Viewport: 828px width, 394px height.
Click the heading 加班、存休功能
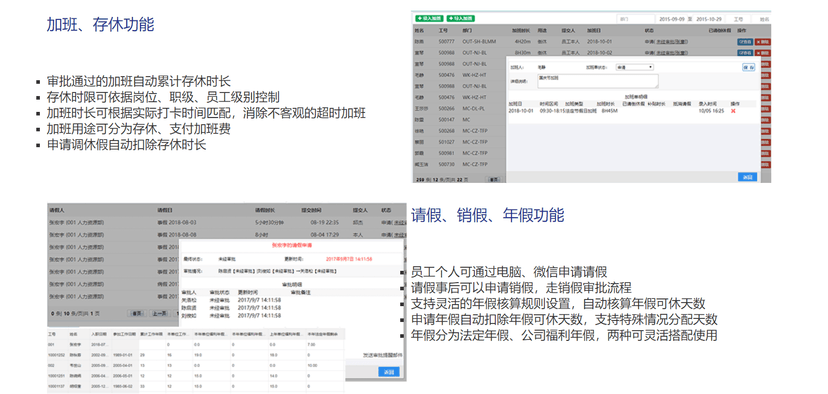pos(100,25)
